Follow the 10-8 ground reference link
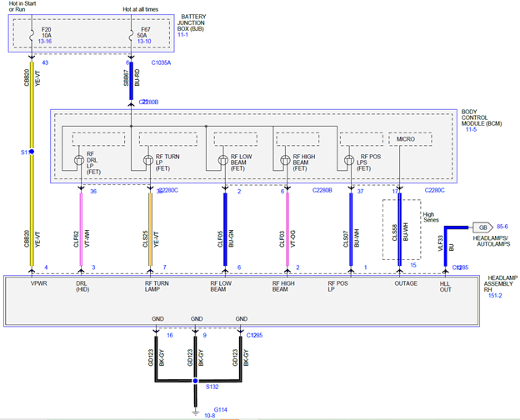520x420 pixels. [209, 415]
